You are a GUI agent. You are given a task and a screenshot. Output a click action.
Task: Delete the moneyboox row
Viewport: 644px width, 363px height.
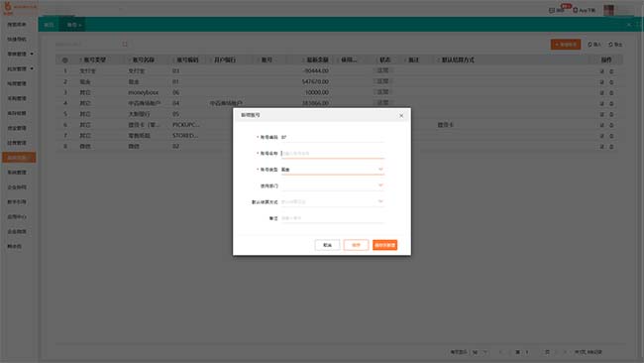point(611,93)
